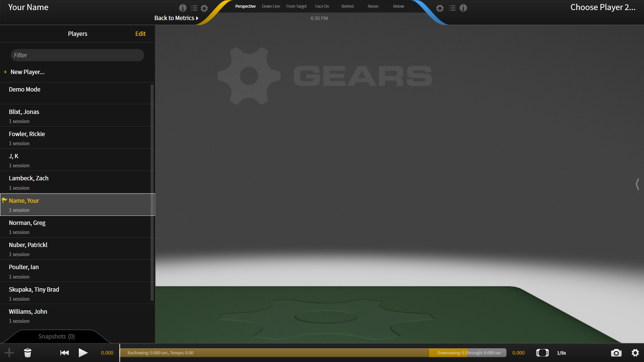Open playback settings gear at bottom right
This screenshot has height=362, width=644.
tap(635, 353)
